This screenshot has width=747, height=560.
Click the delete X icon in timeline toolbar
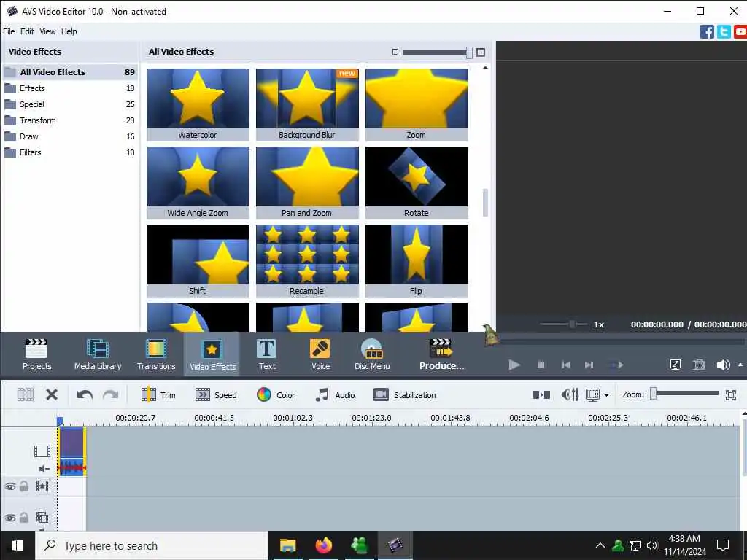(52, 394)
